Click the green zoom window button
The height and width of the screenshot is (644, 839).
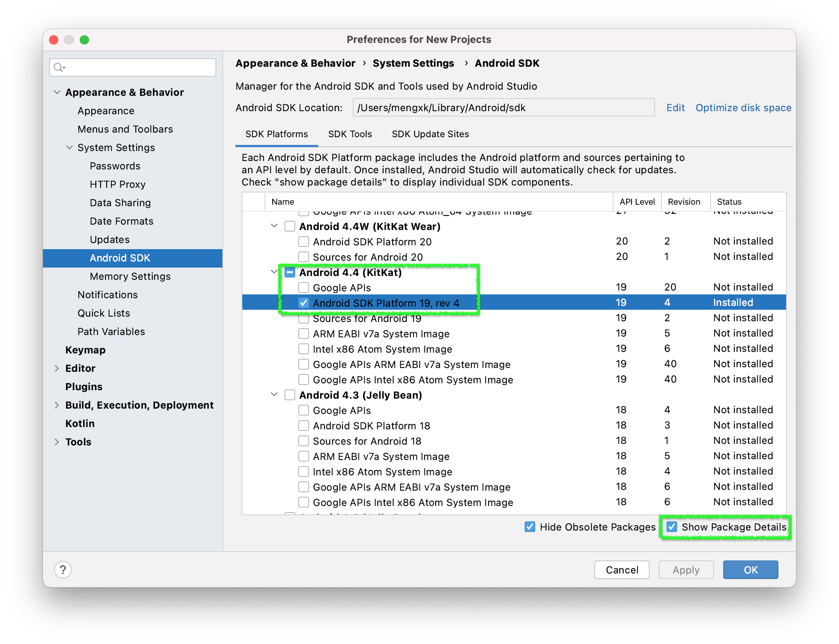[84, 40]
